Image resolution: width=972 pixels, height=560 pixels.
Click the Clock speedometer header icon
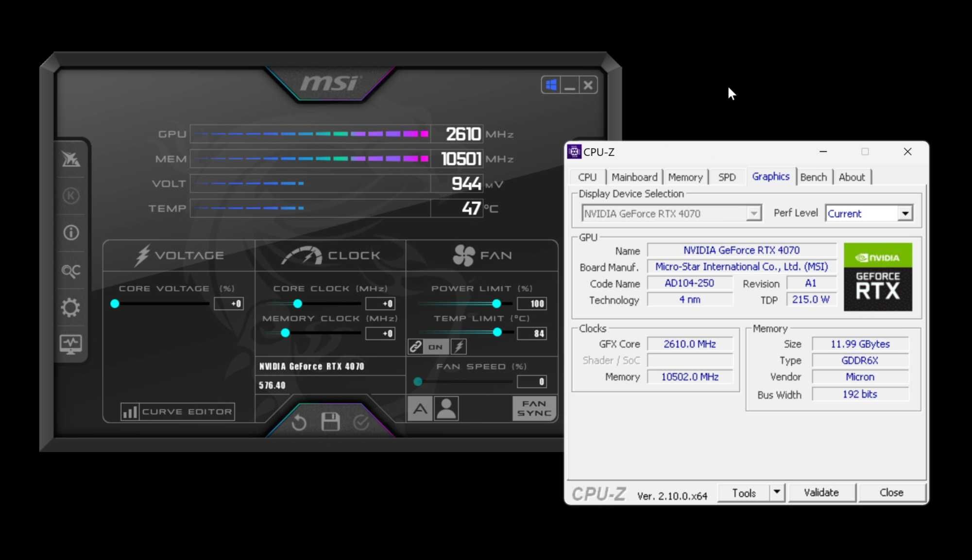tap(302, 256)
